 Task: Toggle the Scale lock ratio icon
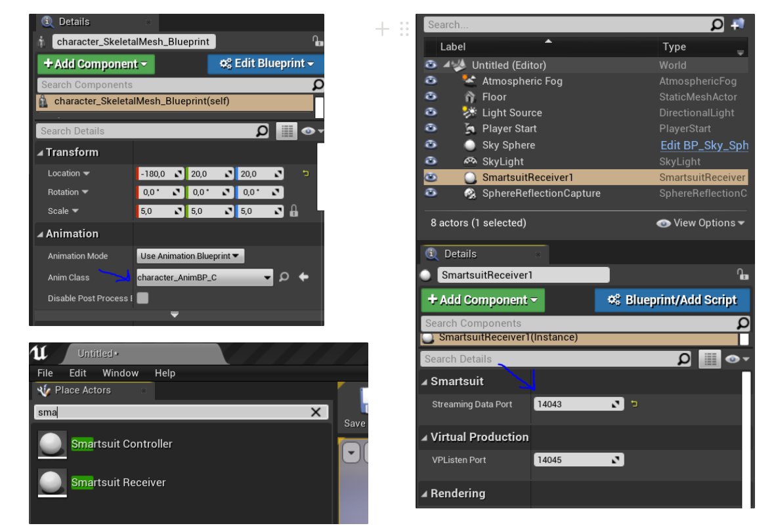coord(294,211)
